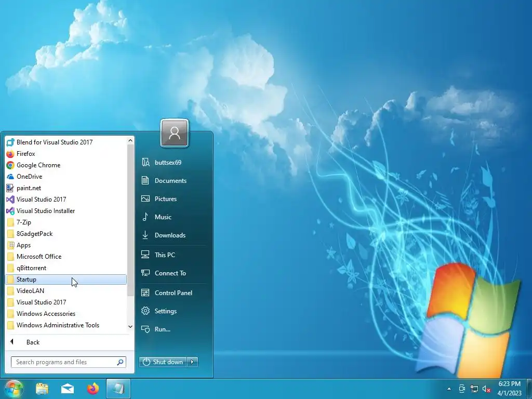The width and height of the screenshot is (532, 399).
Task: Click the Meet Now tray icon
Action: coord(462,389)
